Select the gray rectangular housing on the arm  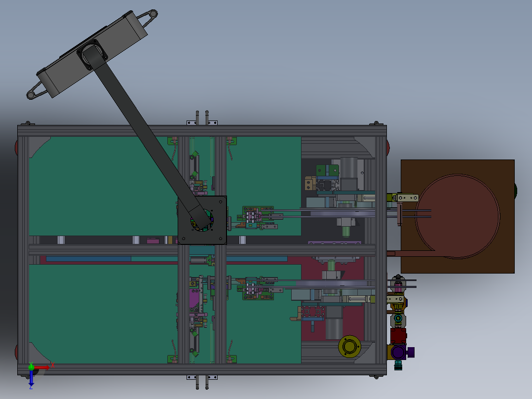[92, 54]
